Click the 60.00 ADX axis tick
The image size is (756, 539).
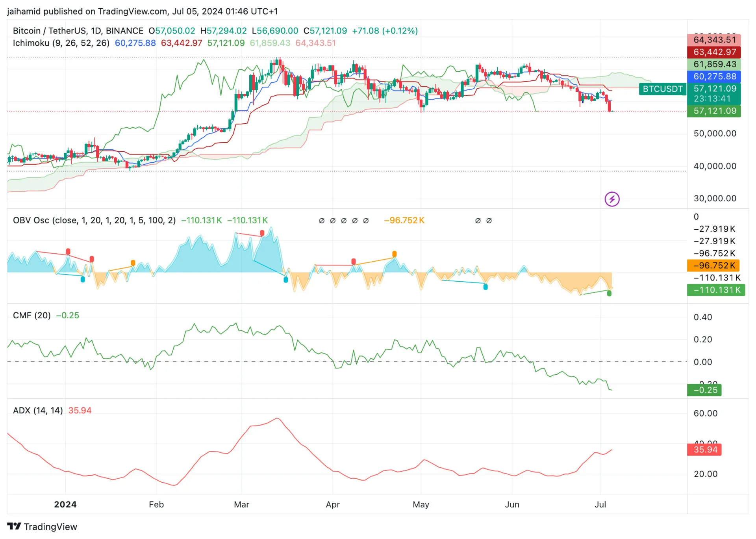(x=706, y=413)
